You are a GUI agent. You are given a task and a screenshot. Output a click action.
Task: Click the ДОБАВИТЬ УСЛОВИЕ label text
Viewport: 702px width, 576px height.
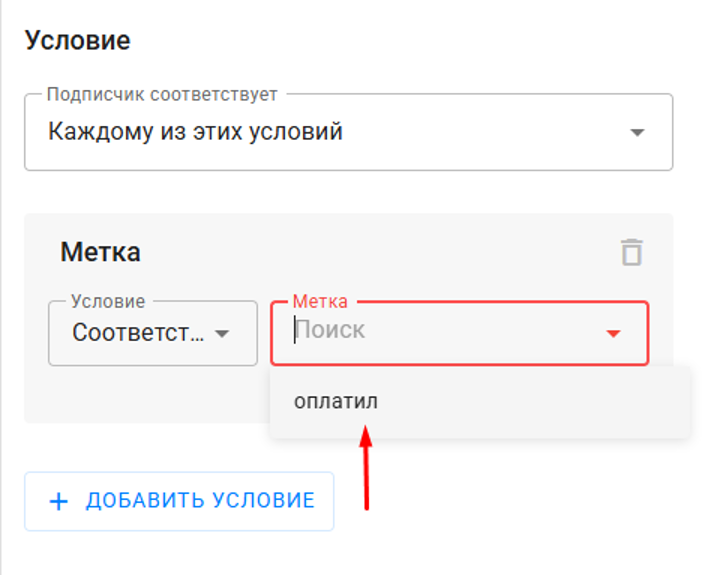coord(200,500)
